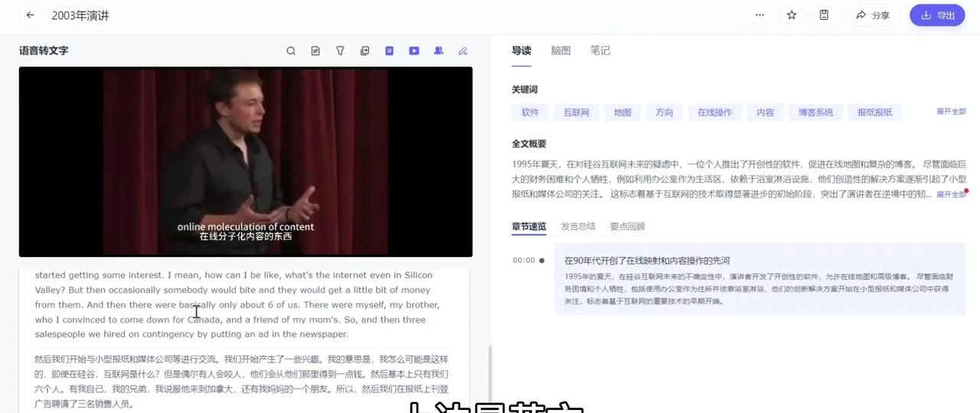This screenshot has height=413, width=980.
Task: Click the AI rewrite pen icon
Action: pyautogui.click(x=462, y=51)
